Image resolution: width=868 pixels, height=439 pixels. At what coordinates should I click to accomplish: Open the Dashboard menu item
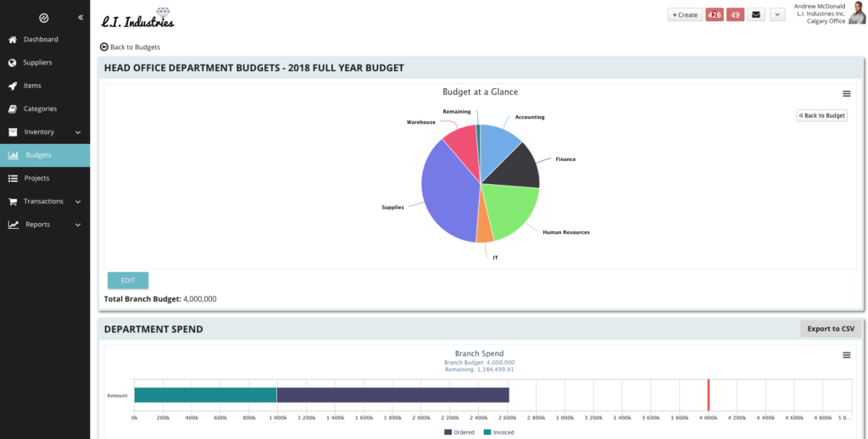pyautogui.click(x=45, y=40)
